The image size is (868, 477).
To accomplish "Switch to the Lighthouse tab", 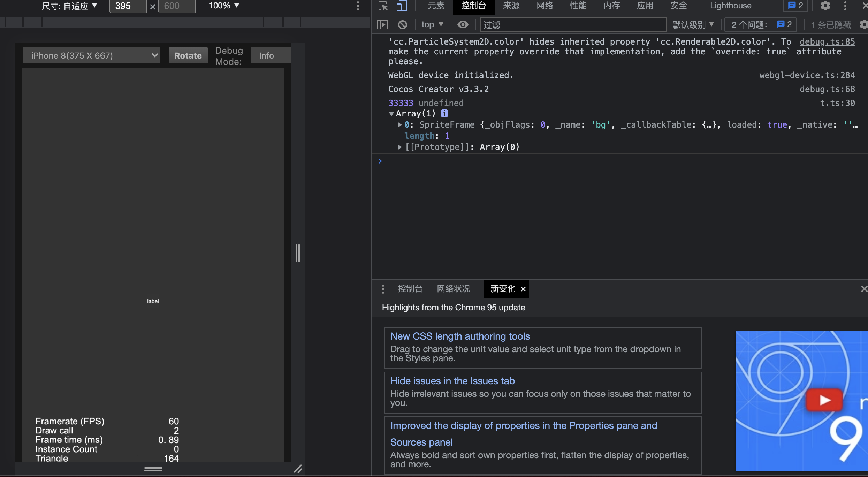I will coord(731,6).
